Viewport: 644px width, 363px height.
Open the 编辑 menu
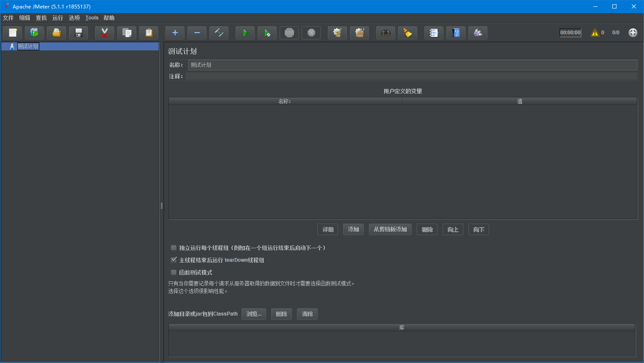pyautogui.click(x=25, y=18)
